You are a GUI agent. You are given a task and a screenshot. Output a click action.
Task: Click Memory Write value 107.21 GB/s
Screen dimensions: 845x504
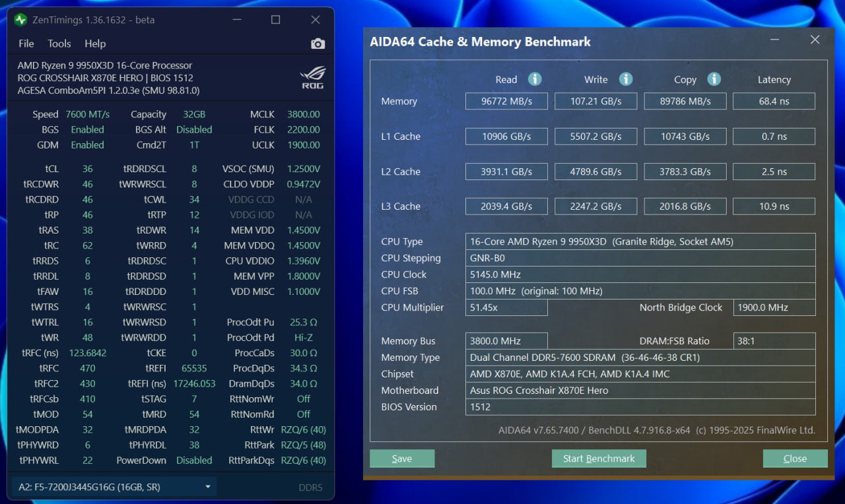596,101
